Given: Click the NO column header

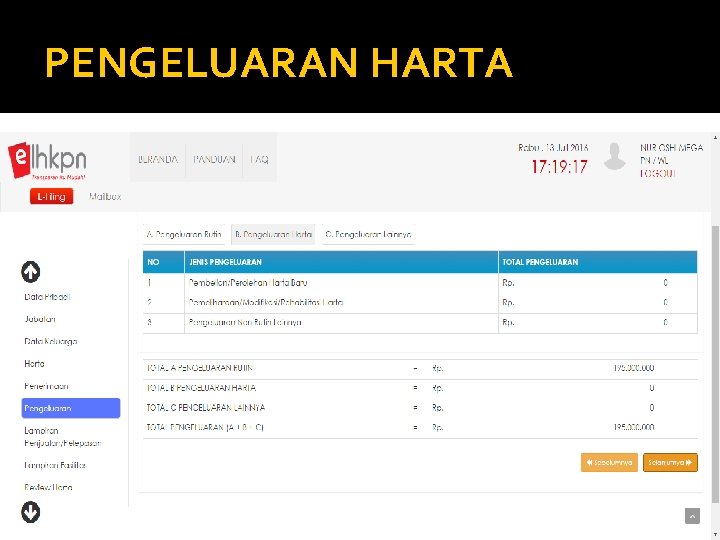Looking at the screenshot, I should (x=163, y=262).
